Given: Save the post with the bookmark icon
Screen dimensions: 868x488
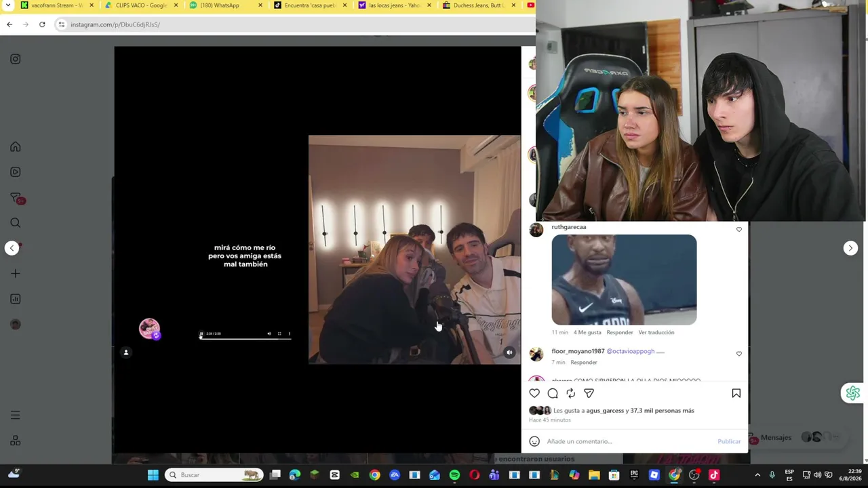Looking at the screenshot, I should point(736,393).
